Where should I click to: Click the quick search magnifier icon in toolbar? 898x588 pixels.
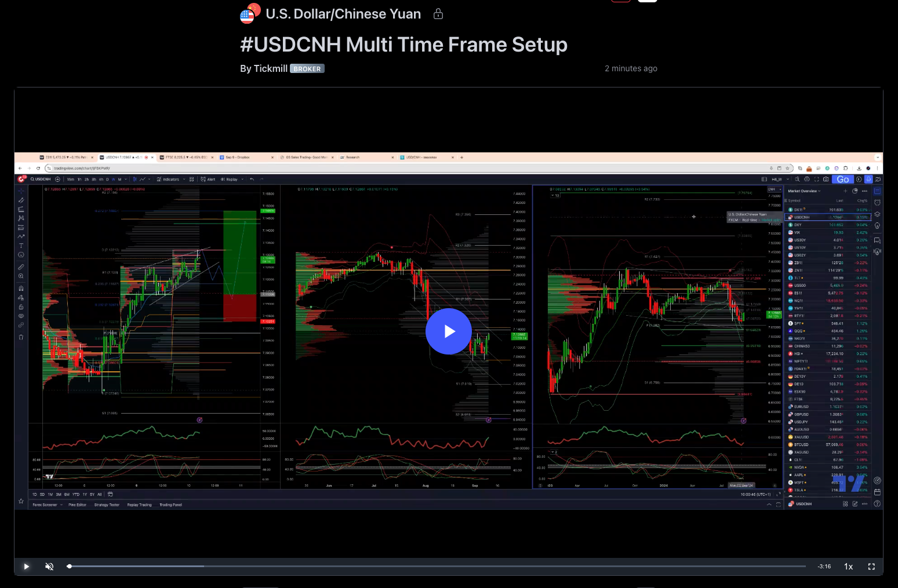pyautogui.click(x=797, y=179)
